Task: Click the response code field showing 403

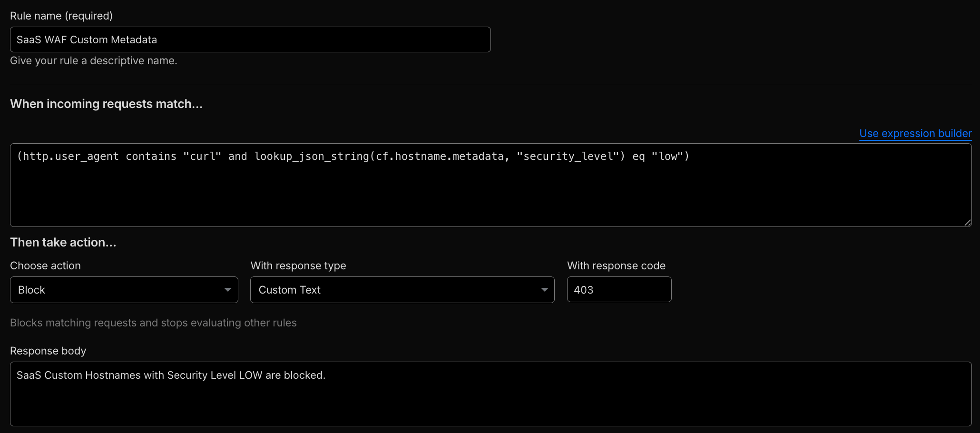Action: point(618,289)
